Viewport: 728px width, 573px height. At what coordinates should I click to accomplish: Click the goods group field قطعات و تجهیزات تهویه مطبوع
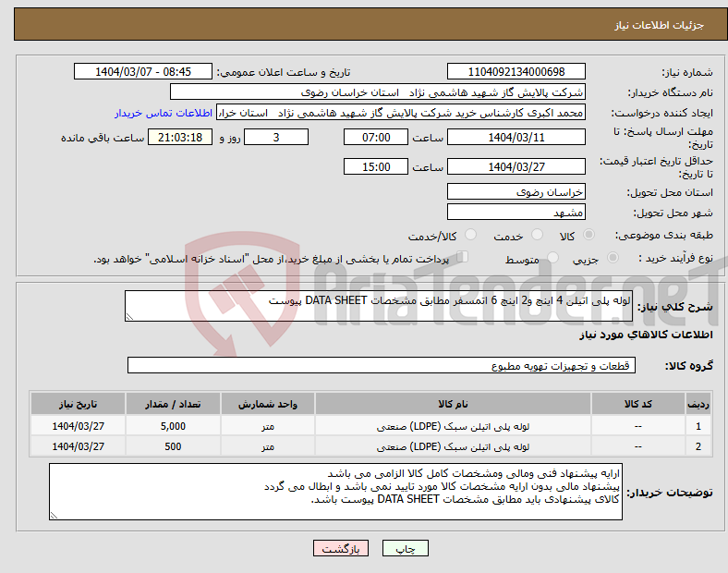tap(382, 365)
